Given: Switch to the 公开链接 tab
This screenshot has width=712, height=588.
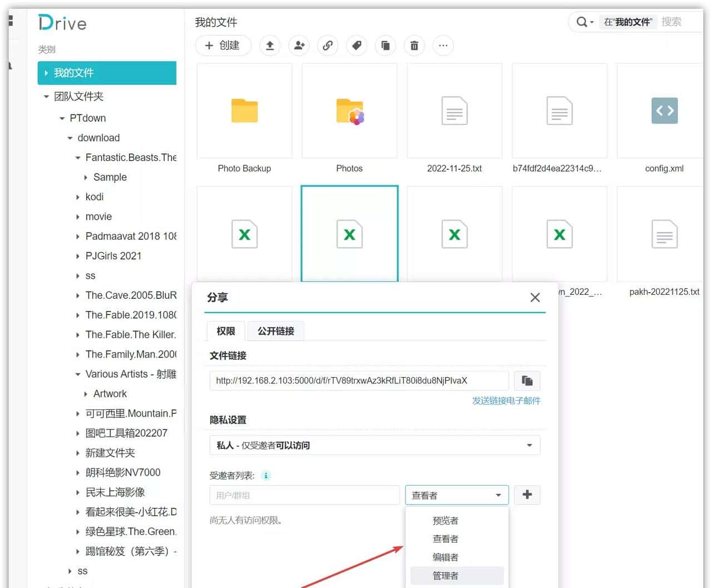Looking at the screenshot, I should [x=275, y=331].
